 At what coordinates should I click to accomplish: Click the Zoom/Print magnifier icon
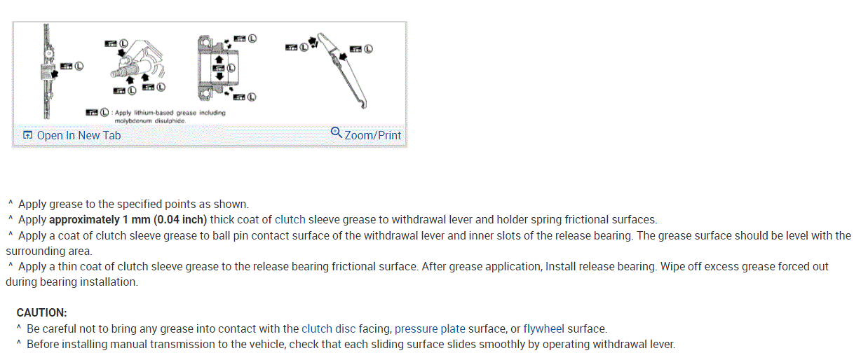tap(337, 133)
